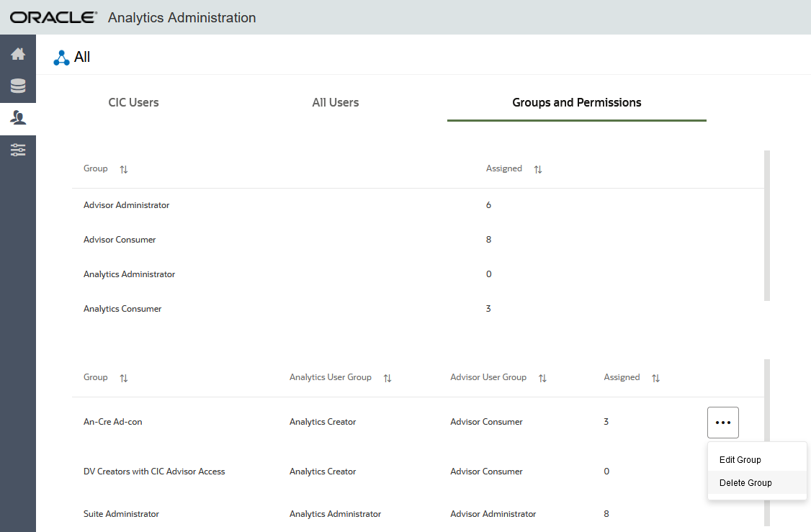Click the top table vertical scrollbar

pyautogui.click(x=767, y=225)
